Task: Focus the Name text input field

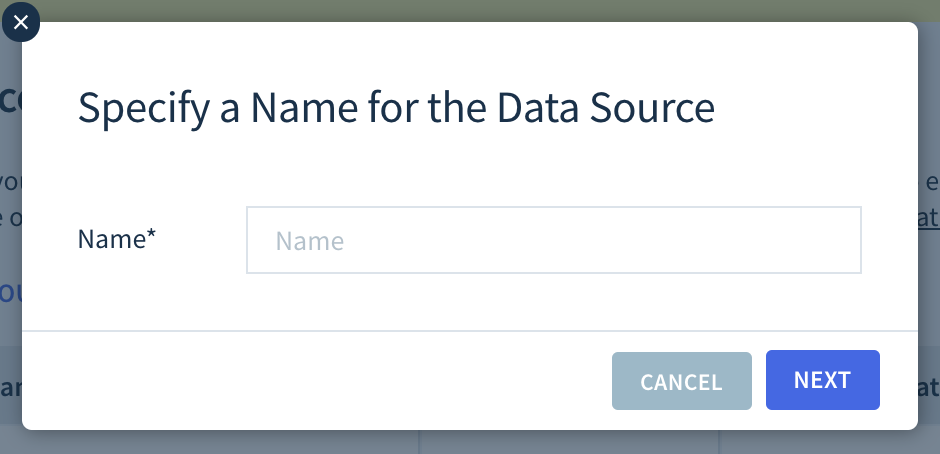Action: tap(553, 240)
